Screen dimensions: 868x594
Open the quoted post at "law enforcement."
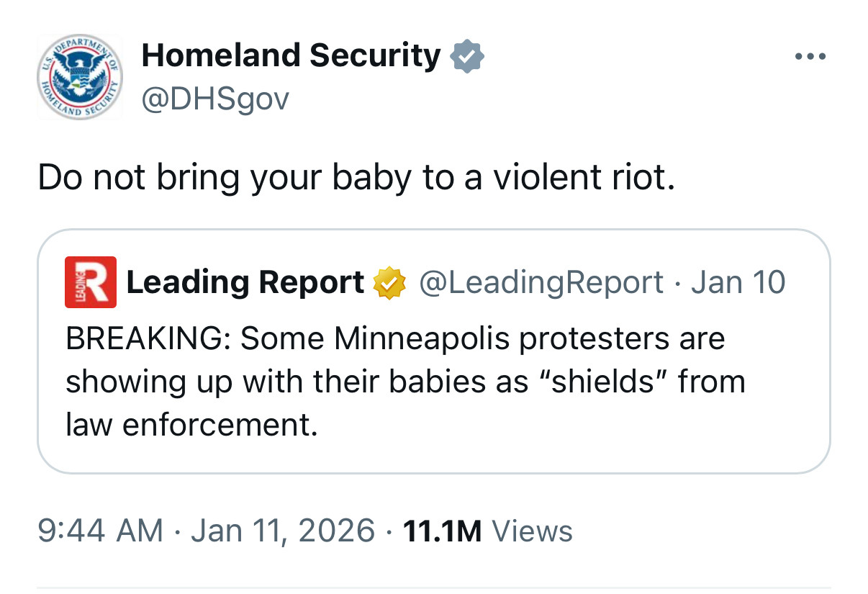tap(191, 425)
